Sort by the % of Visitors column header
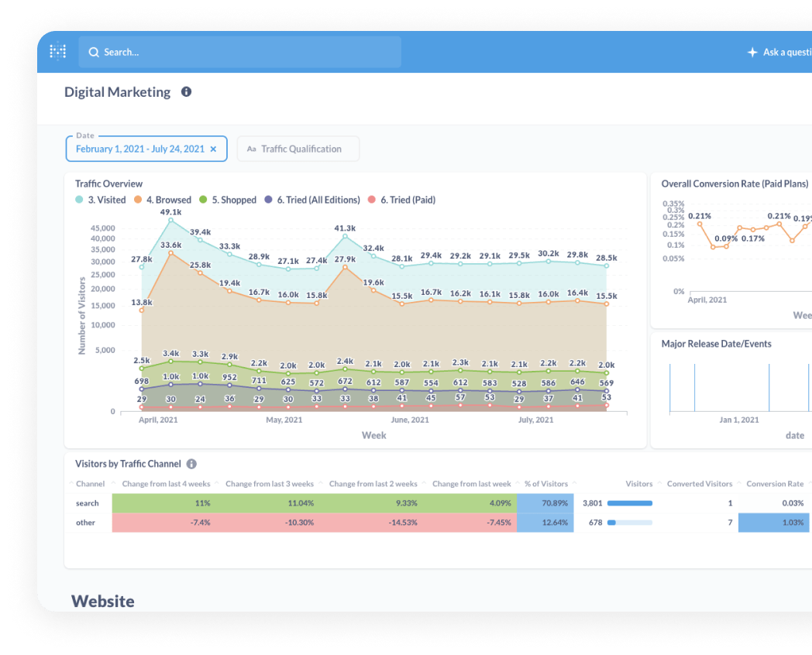 point(546,483)
